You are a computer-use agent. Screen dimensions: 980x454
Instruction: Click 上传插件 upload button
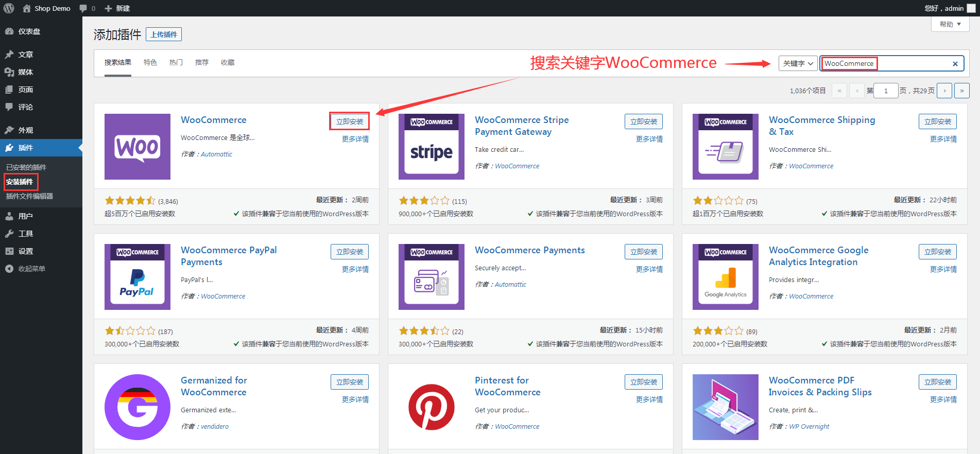coord(164,34)
